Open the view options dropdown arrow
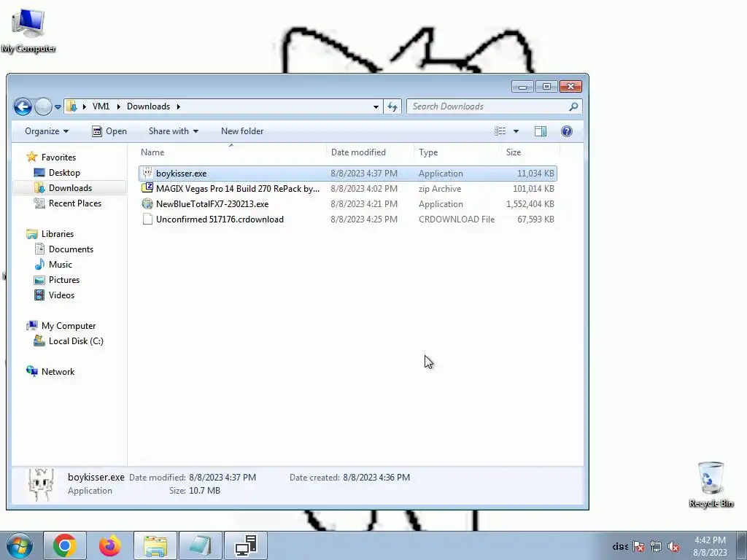747x560 pixels. point(516,131)
